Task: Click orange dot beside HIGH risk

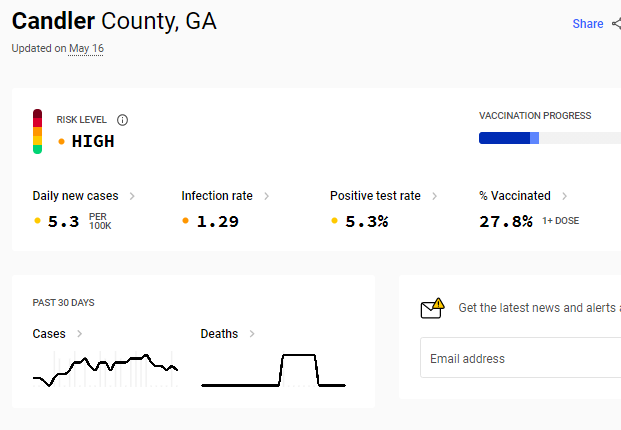Action: pyautogui.click(x=61, y=141)
